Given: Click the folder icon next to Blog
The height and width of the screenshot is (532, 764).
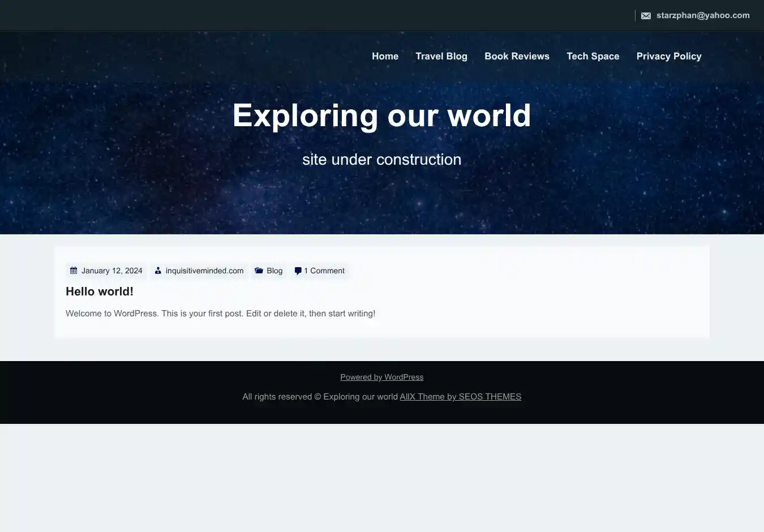Looking at the screenshot, I should (259, 271).
